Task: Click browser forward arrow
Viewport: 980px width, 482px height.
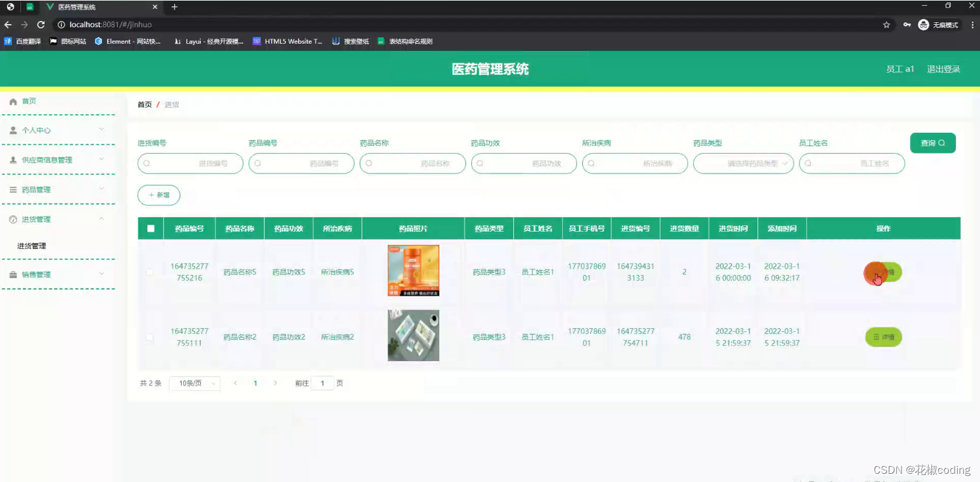Action: (x=24, y=25)
